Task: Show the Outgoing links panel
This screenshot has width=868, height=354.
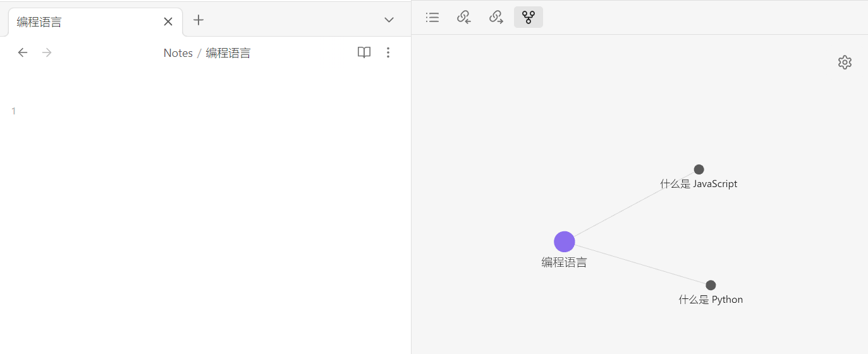Action: [496, 18]
